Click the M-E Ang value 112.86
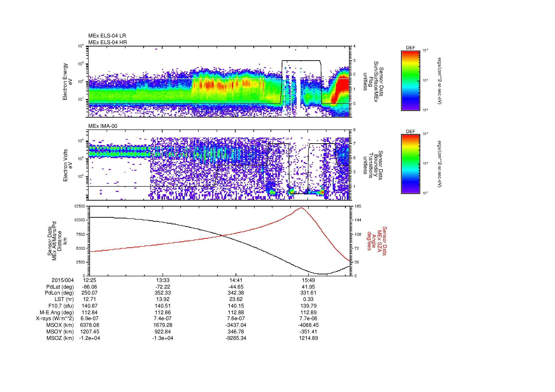This screenshot has height=392, width=555. (x=163, y=313)
